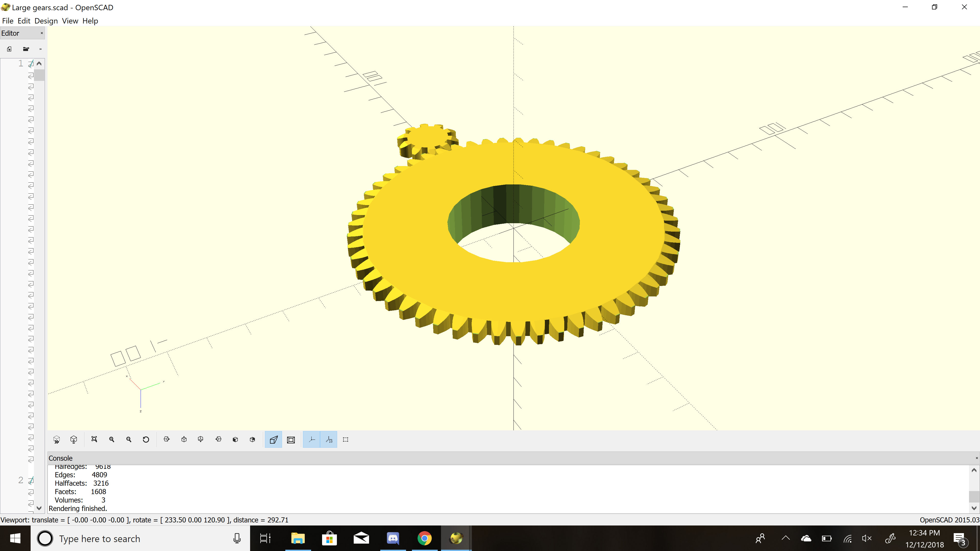
Task: Open Chrome from the taskbar
Action: [x=424, y=539]
